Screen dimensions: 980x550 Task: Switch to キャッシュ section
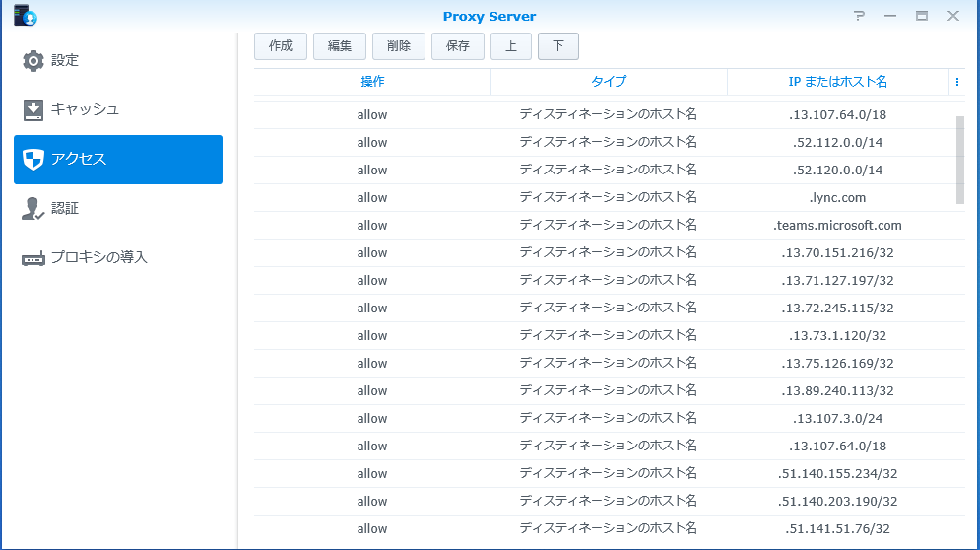pos(118,109)
